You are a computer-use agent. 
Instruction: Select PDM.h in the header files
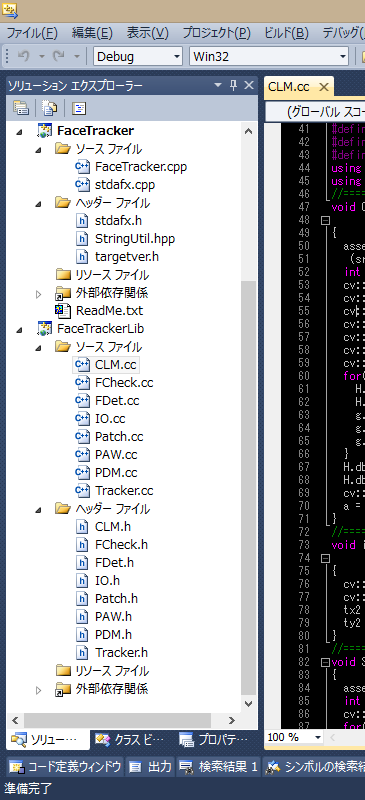[113, 634]
